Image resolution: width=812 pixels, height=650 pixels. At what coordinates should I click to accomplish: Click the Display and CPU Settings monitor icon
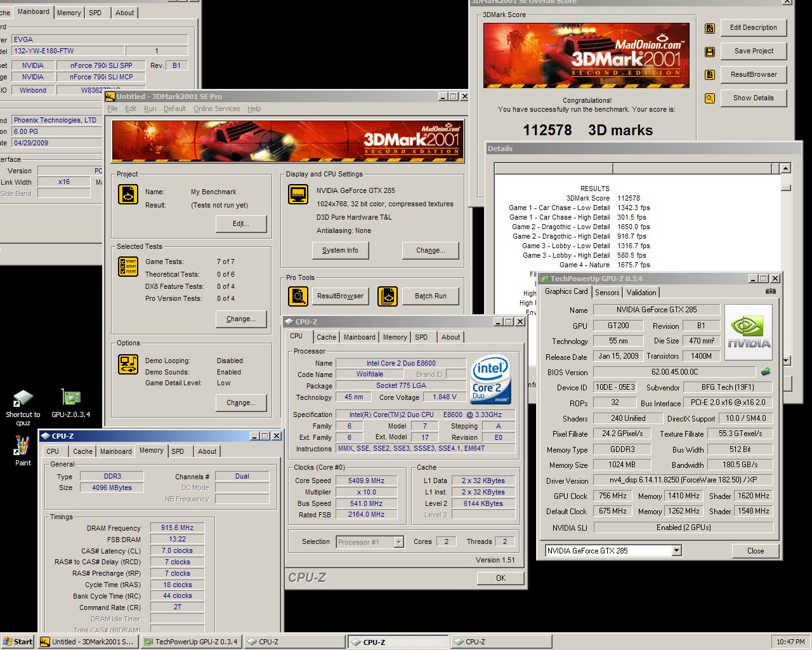298,194
